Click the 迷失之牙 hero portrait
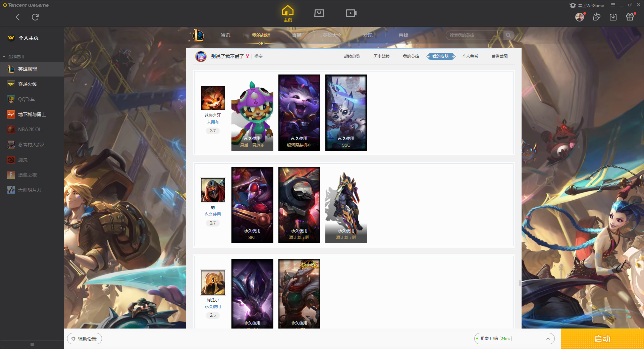The width and height of the screenshot is (644, 349). pyautogui.click(x=213, y=98)
